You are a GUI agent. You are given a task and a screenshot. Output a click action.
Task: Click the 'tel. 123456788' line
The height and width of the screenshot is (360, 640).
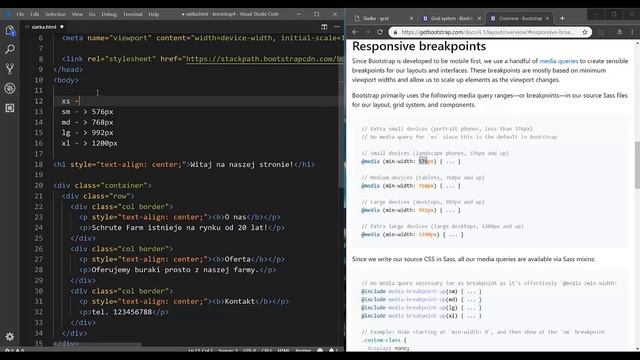[x=123, y=312]
